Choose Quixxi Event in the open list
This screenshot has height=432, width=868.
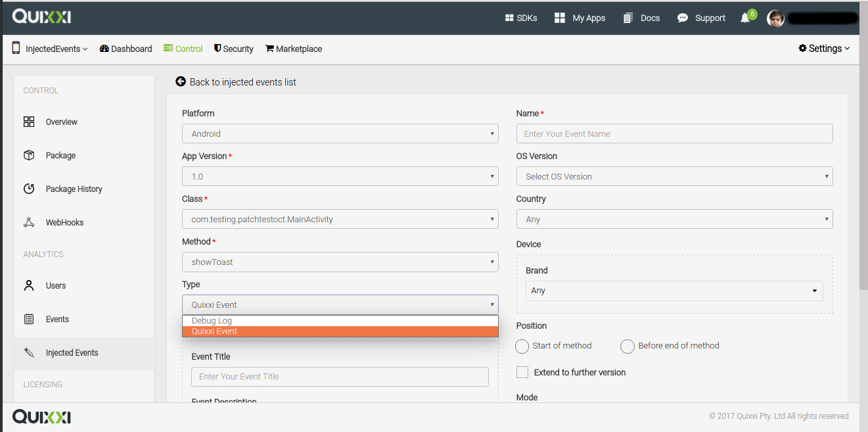point(340,331)
